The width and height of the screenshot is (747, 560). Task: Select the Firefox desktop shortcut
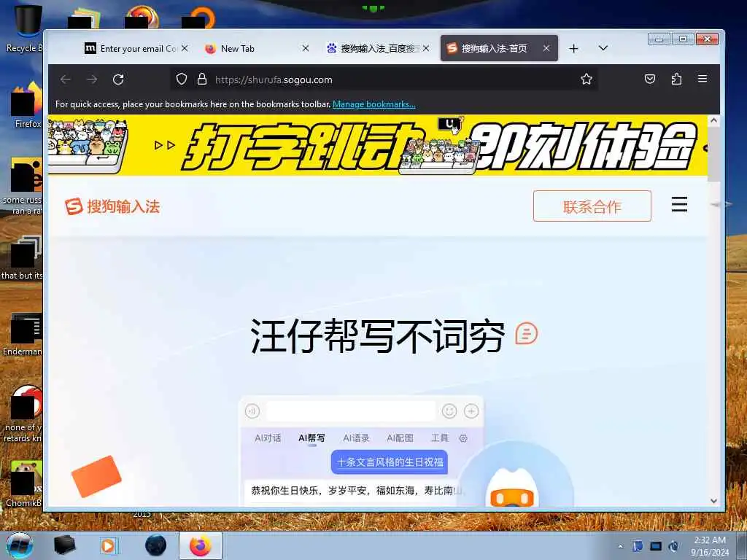point(27,105)
